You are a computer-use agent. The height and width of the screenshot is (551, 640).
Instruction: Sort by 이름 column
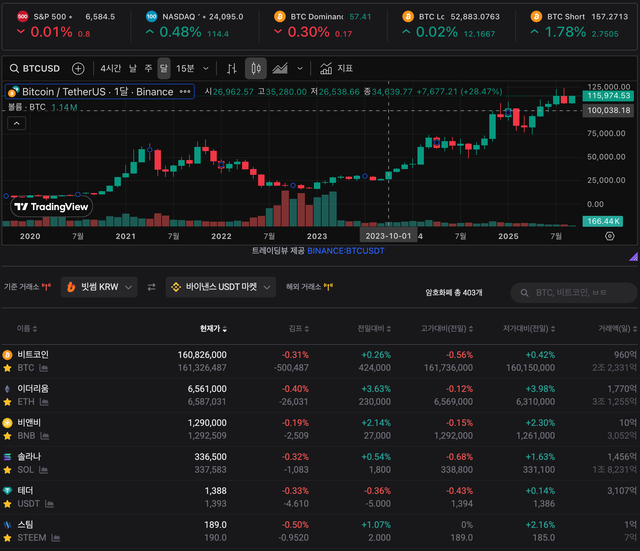[x=27, y=329]
